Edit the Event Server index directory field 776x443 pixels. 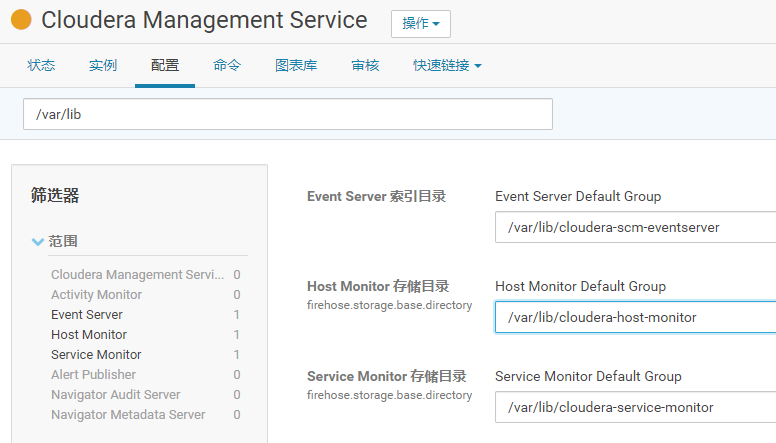pyautogui.click(x=636, y=227)
